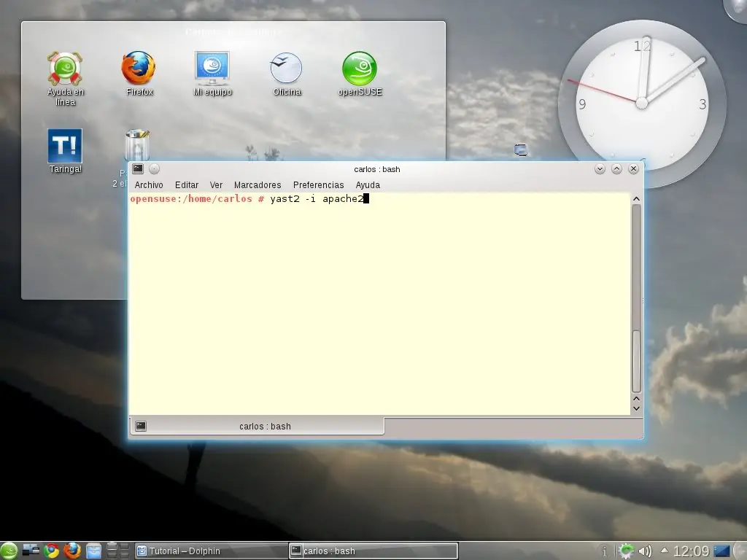Click the 12:09 digital clock
Image resolution: width=747 pixels, height=560 pixels.
(691, 551)
